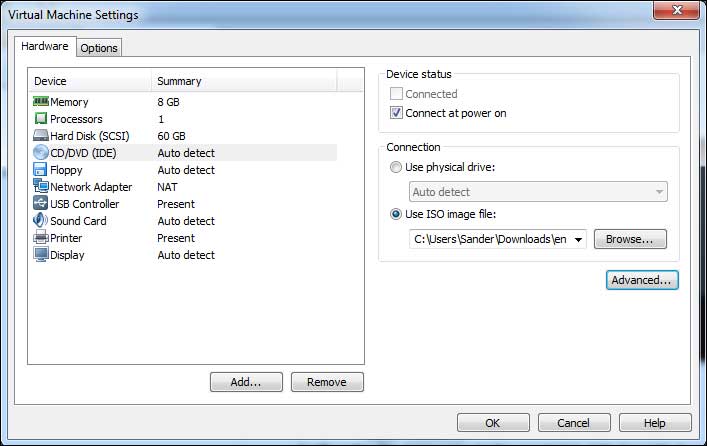
Task: Select the Use physical drive option
Action: pyautogui.click(x=397, y=166)
